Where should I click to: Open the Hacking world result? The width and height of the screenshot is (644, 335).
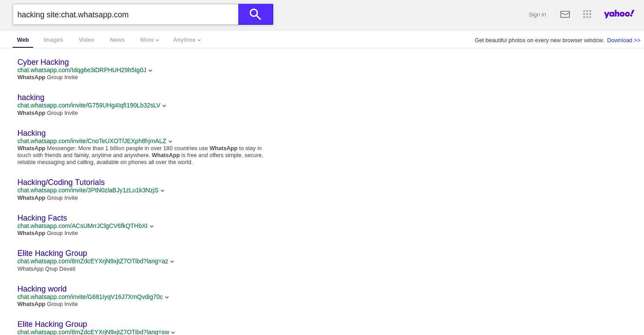42,289
